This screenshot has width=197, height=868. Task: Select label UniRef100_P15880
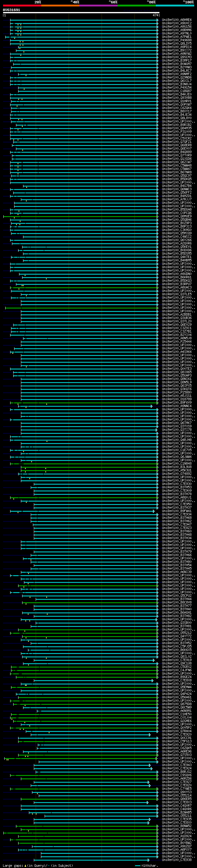pos(177,392)
